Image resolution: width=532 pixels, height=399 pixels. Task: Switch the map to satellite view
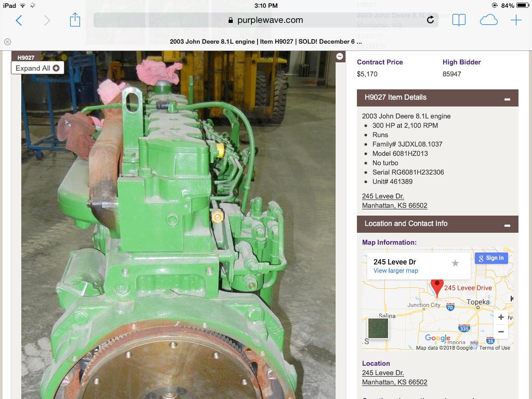tap(378, 328)
